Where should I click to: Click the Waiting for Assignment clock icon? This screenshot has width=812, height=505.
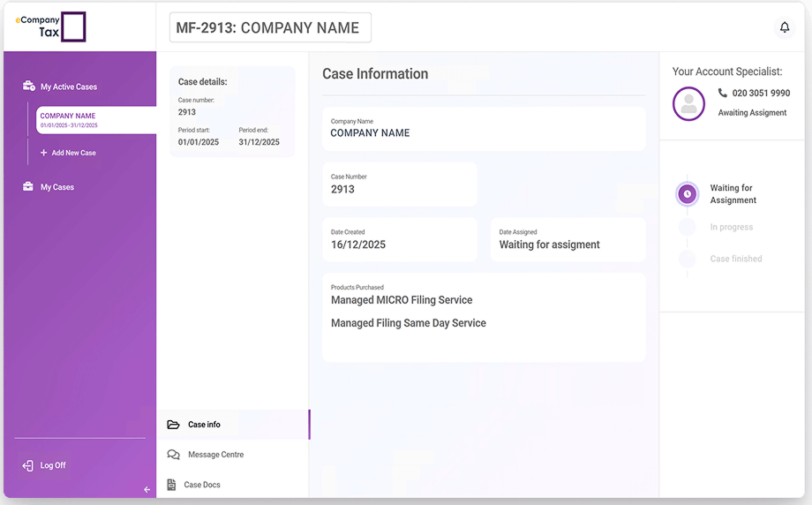tap(688, 194)
